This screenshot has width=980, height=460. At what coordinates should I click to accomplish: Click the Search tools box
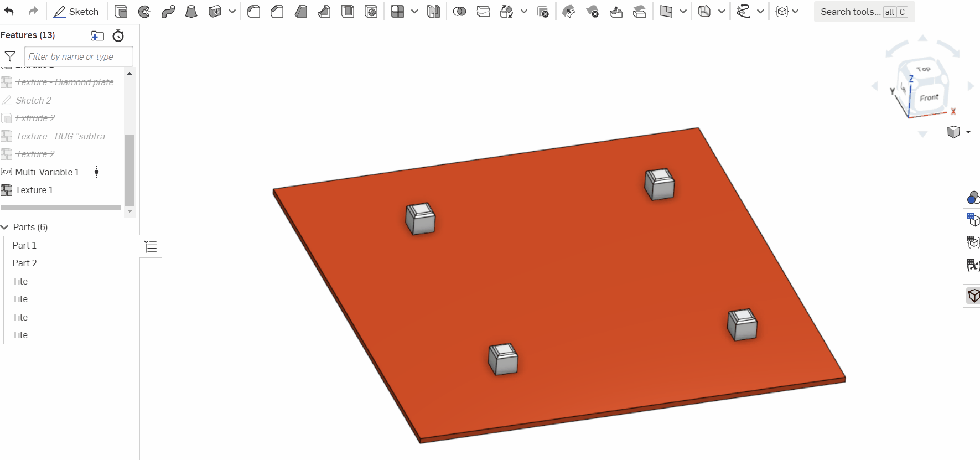(x=864, y=12)
